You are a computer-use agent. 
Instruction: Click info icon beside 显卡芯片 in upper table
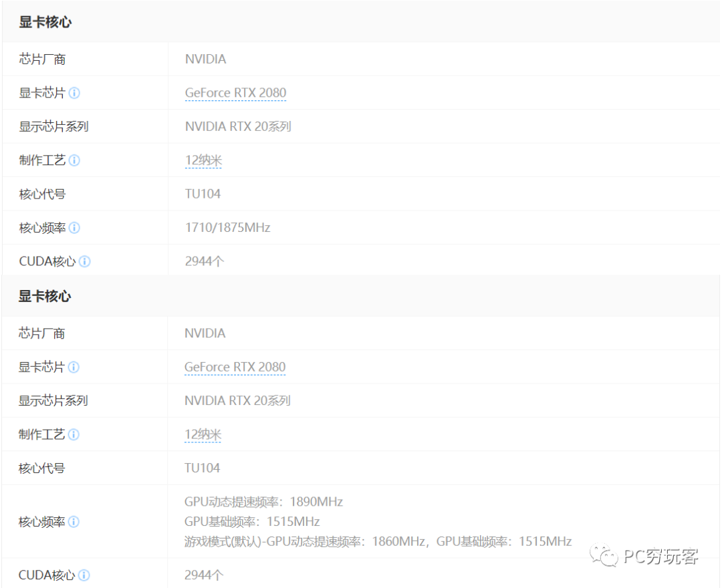point(74,93)
